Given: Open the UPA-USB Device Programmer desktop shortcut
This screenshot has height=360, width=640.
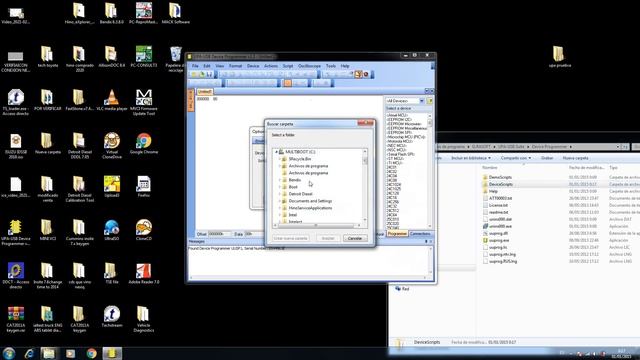Looking at the screenshot, I should click(x=16, y=232).
